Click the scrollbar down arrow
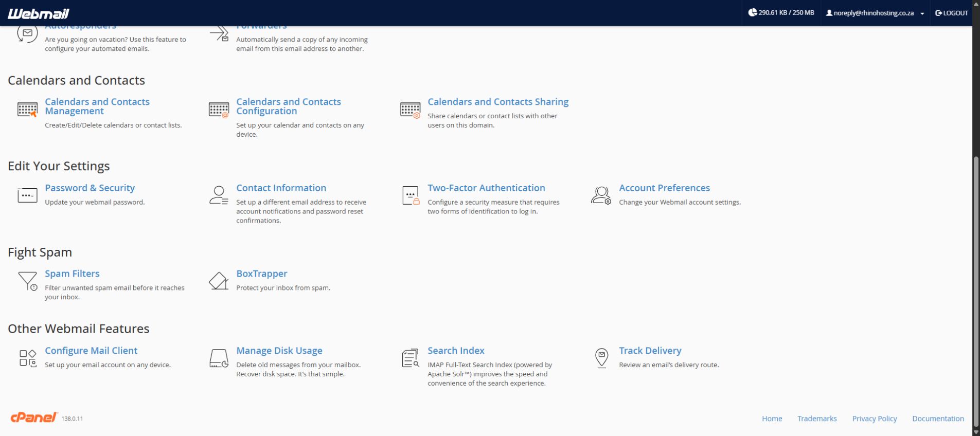The image size is (980, 436). pyautogui.click(x=976, y=432)
